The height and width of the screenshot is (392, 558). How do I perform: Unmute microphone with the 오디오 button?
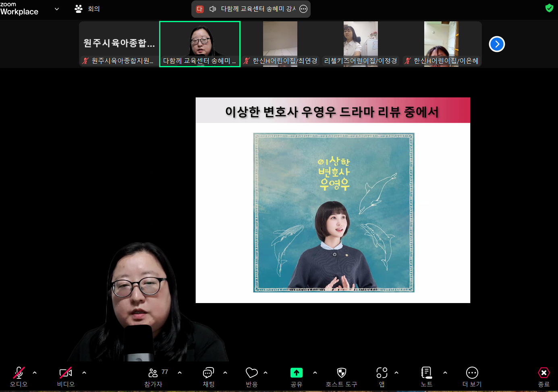19,377
